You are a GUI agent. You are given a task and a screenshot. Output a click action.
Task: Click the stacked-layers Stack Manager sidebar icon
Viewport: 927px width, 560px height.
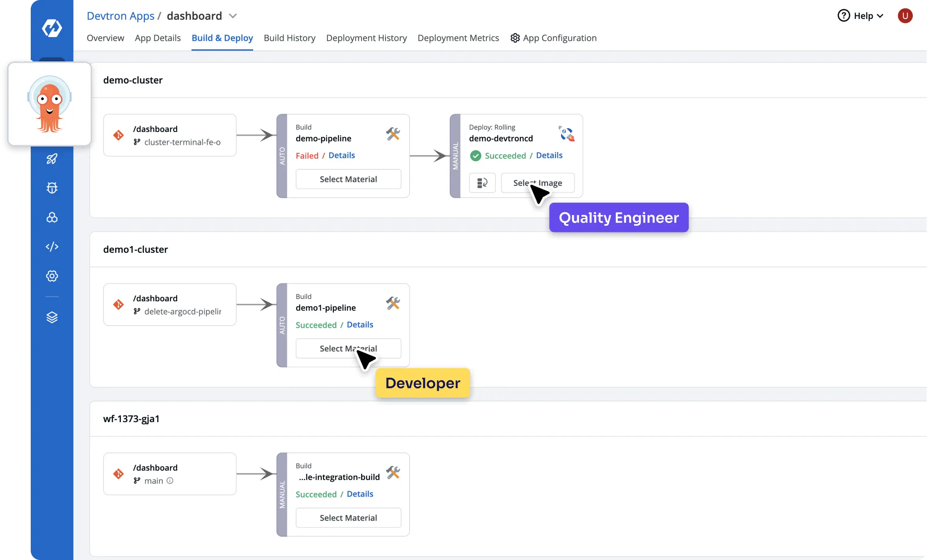[52, 317]
